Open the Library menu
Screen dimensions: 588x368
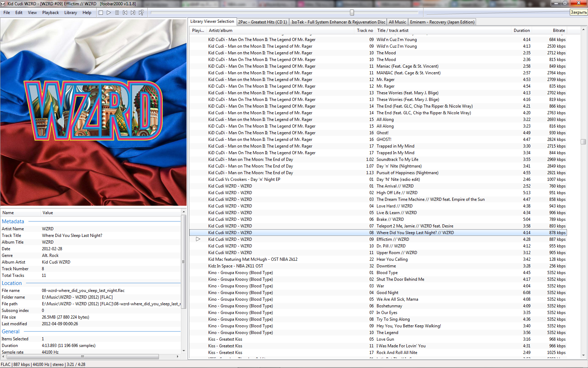tap(70, 13)
